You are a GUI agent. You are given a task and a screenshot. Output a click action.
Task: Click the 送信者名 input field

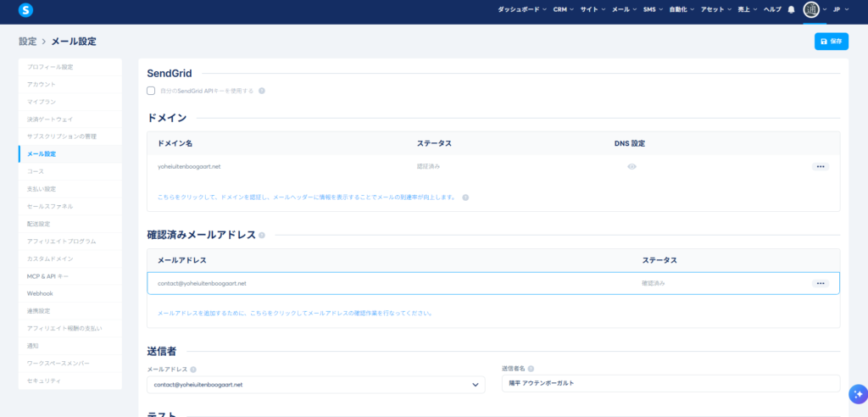pos(670,384)
